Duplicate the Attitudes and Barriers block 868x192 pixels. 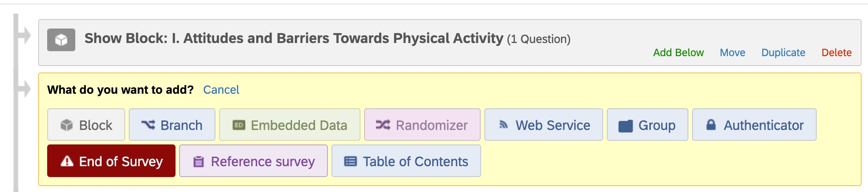coord(783,53)
